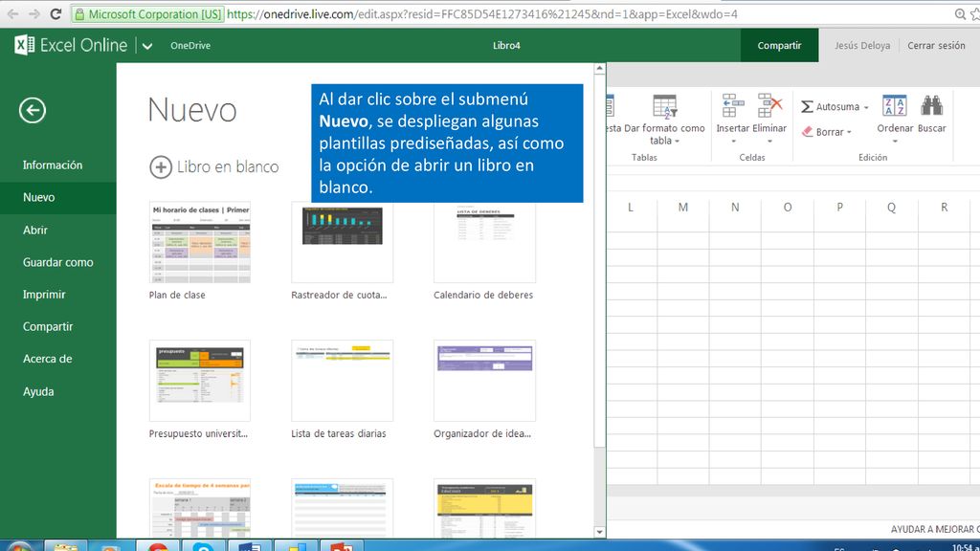
Task: Open the Organizador de idea... template thumbnail
Action: tap(484, 381)
